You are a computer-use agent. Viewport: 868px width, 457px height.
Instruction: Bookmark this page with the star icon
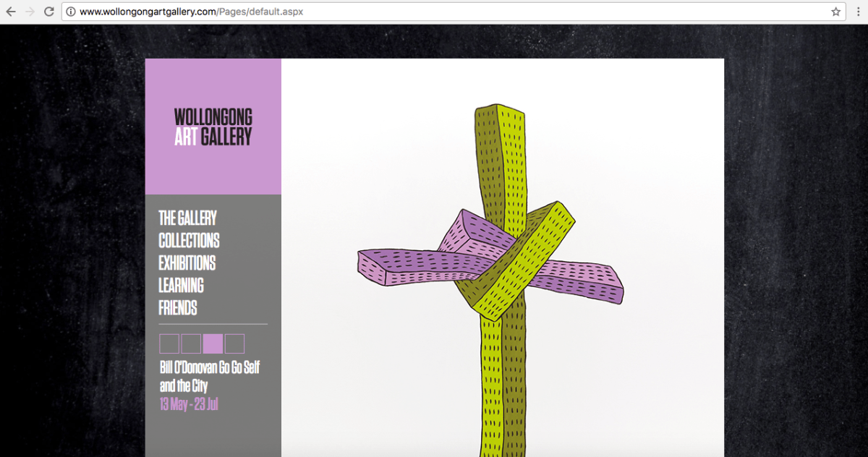tap(836, 12)
